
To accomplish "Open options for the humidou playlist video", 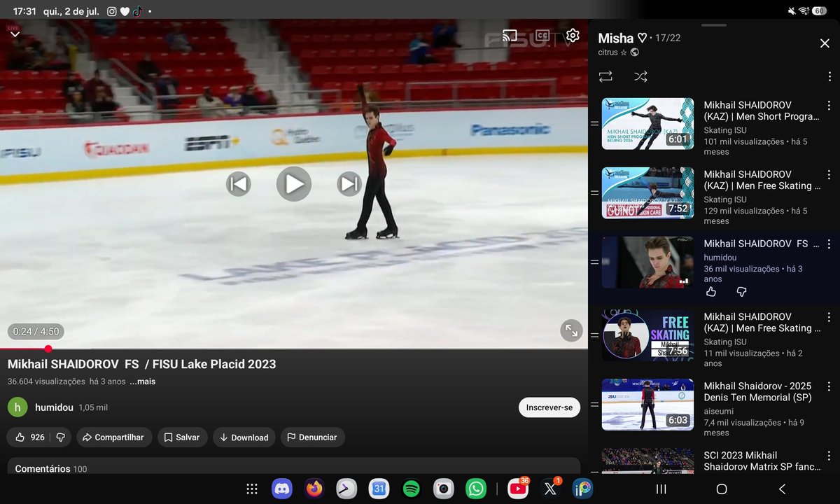I will pyautogui.click(x=829, y=244).
